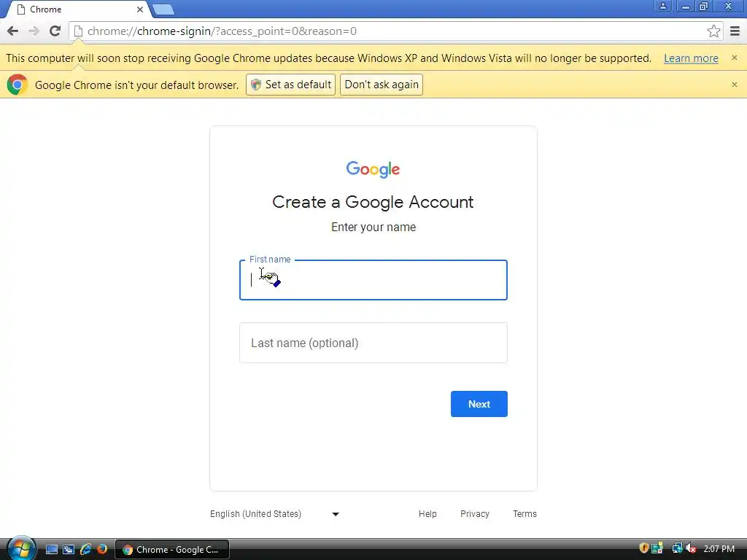The width and height of the screenshot is (747, 560).
Task: Click the Create a Google Account heading
Action: tap(373, 202)
